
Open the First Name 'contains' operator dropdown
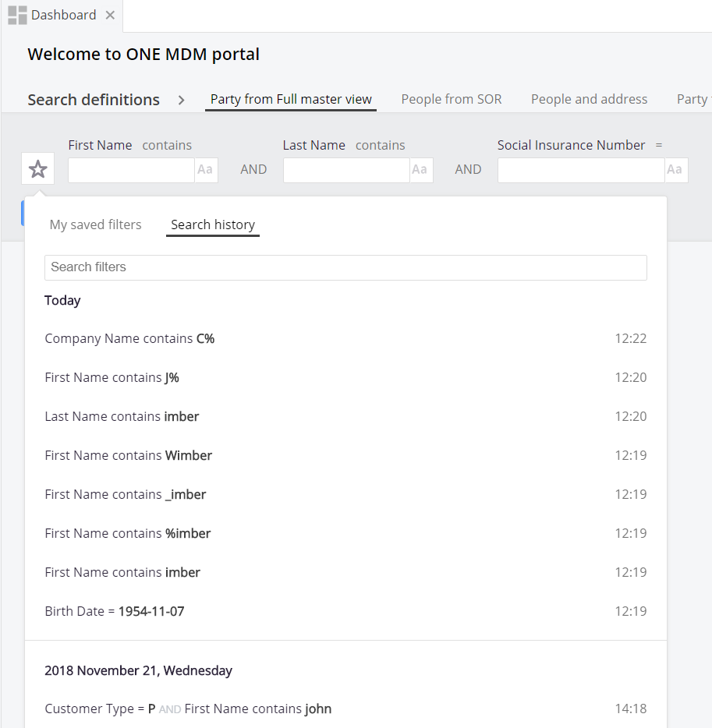167,145
